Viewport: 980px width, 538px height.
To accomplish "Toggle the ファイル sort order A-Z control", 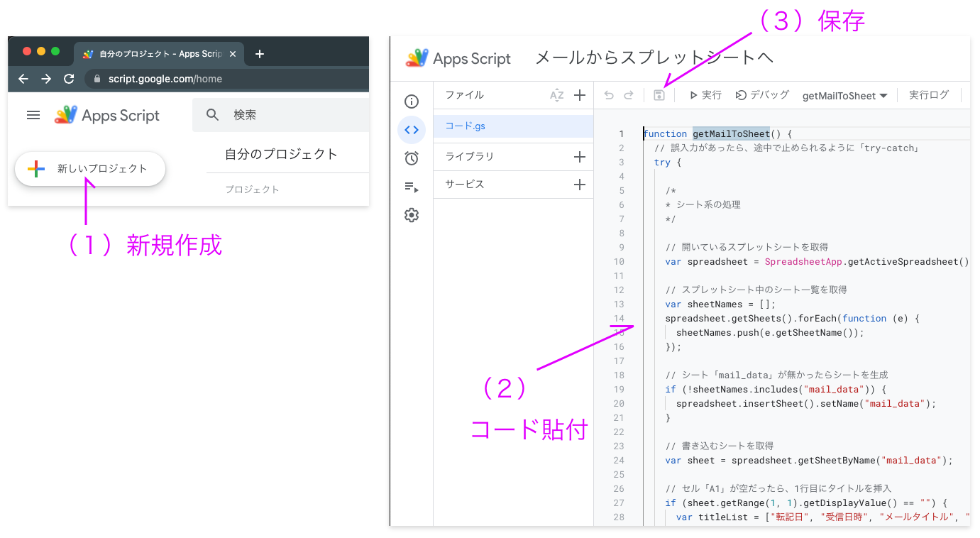I will click(x=556, y=94).
